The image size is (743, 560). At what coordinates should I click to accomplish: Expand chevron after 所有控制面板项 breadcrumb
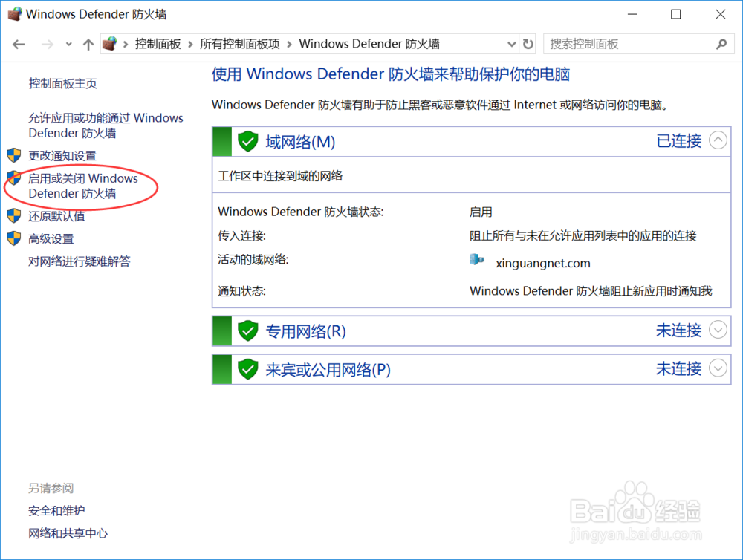(x=290, y=45)
